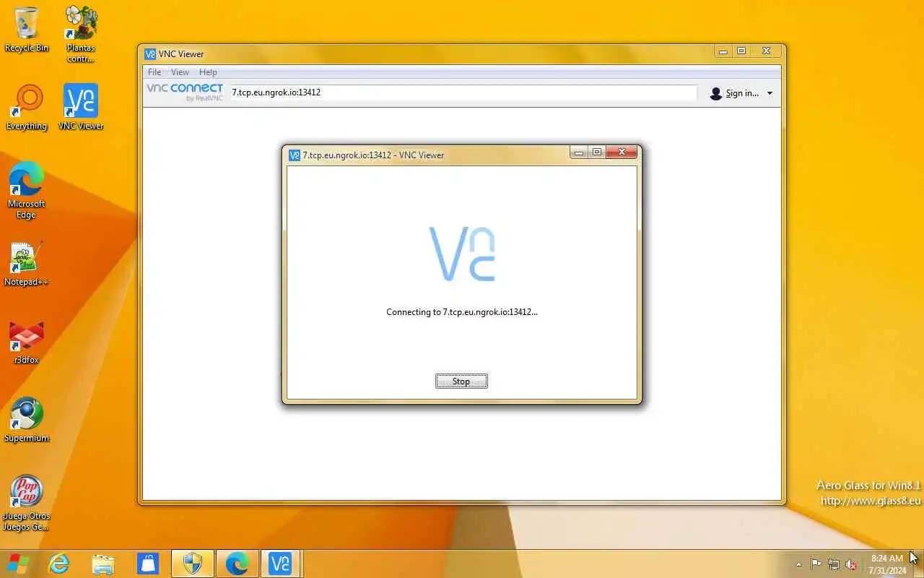This screenshot has width=924, height=578.
Task: Open File Explorer from taskbar
Action: (x=103, y=564)
